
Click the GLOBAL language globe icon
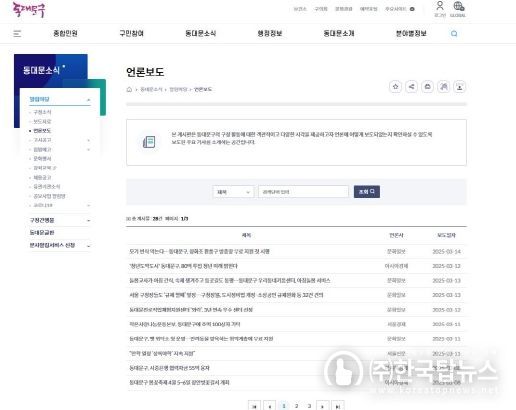coord(458,9)
